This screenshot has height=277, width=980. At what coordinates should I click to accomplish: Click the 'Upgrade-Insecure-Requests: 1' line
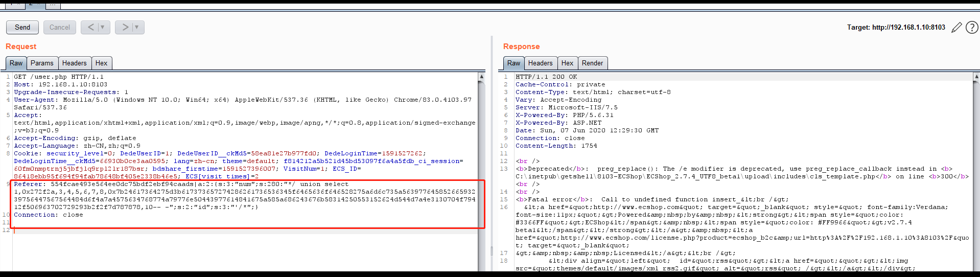tap(71, 92)
